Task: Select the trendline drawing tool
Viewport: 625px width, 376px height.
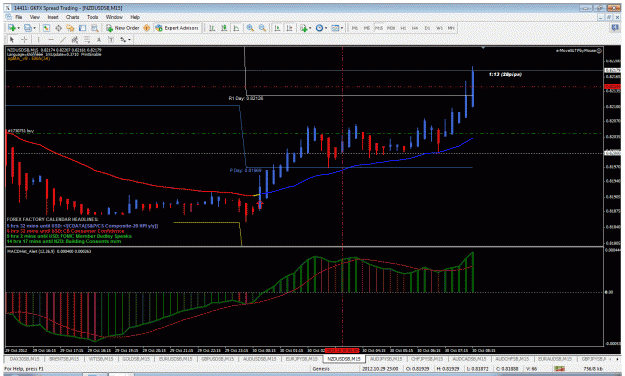Action: coord(63,39)
